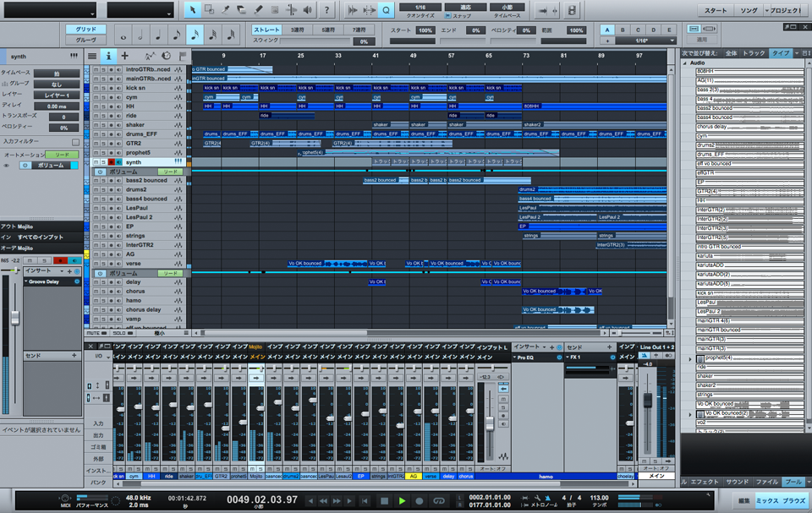Toggle the Browse panel button

click(794, 500)
